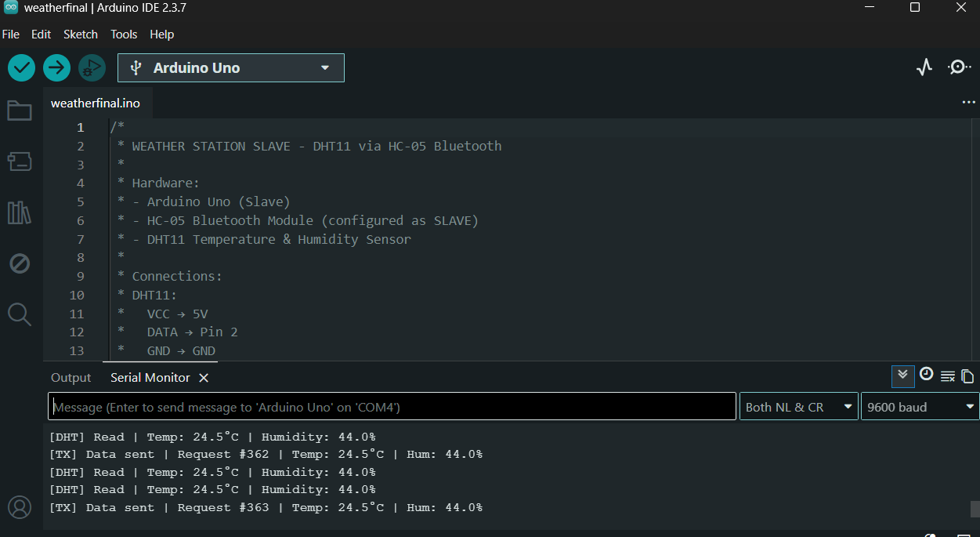
Task: Open the Sketch menu
Action: tap(81, 34)
